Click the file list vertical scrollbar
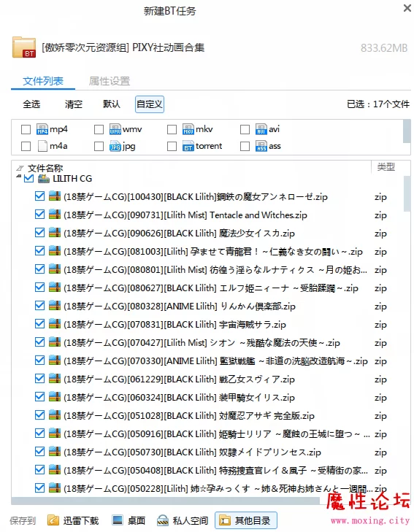Image resolution: width=414 pixels, height=532 pixels. (407, 193)
